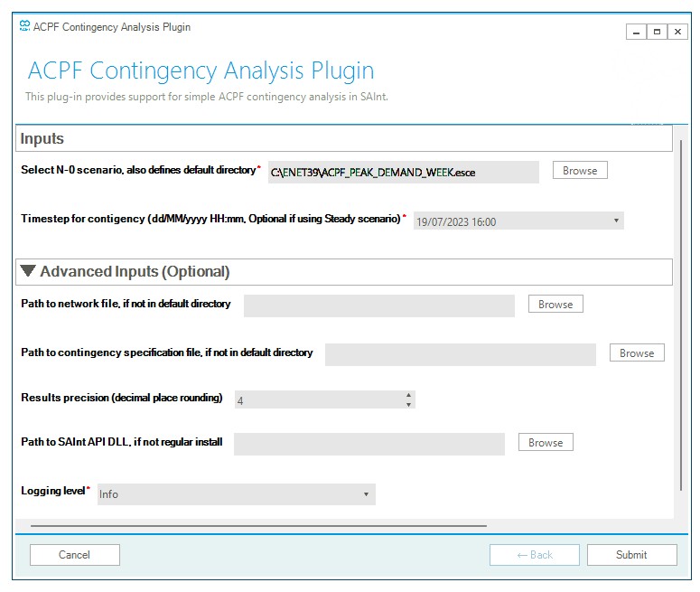Screen dimensions: 700x592
Task: Decrease results precision with the down arrow
Action: (x=408, y=404)
